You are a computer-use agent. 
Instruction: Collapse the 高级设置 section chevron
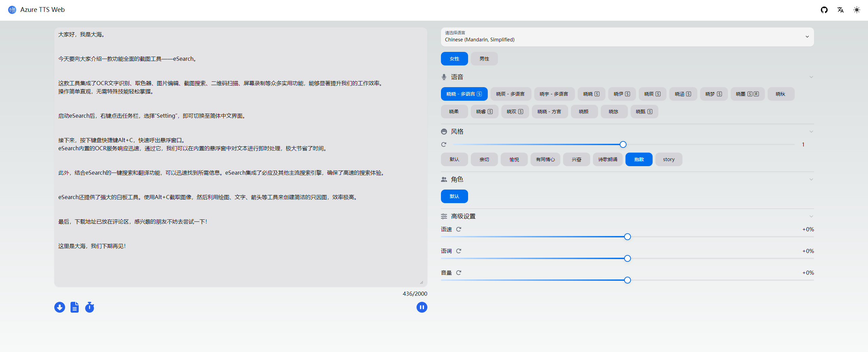811,216
